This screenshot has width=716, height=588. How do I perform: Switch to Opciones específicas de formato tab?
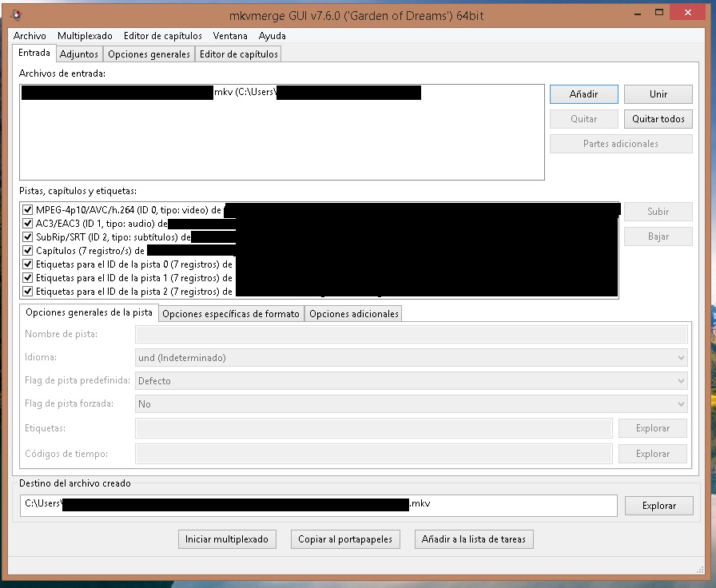pyautogui.click(x=231, y=314)
